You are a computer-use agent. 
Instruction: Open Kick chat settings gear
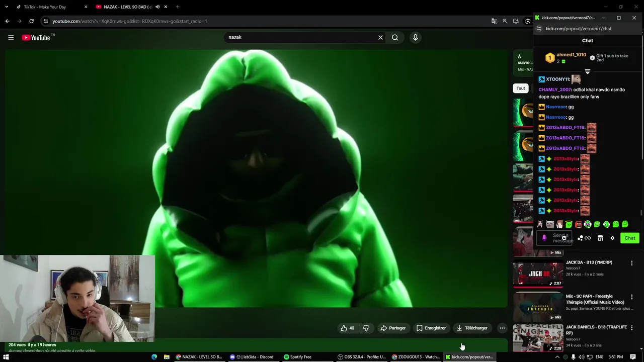point(612,238)
